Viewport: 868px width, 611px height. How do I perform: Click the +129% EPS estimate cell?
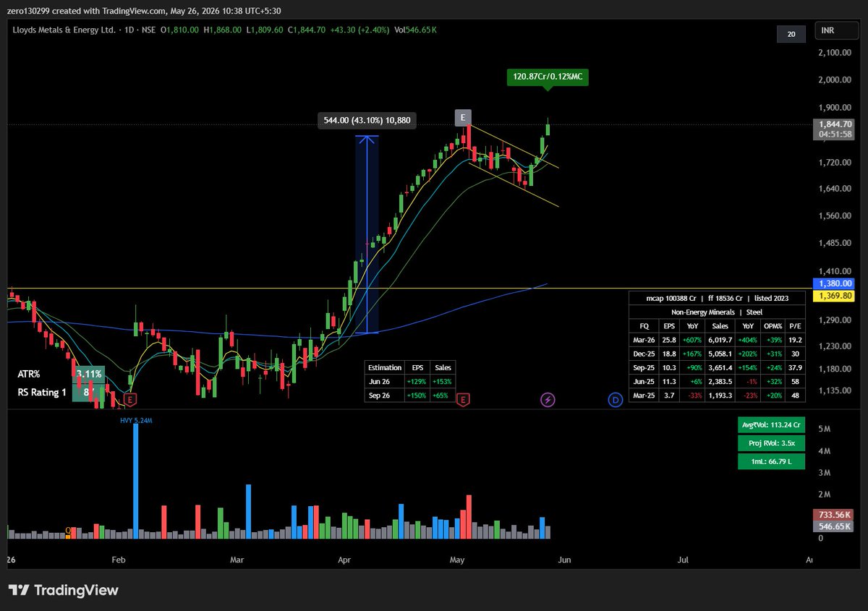[x=417, y=381]
